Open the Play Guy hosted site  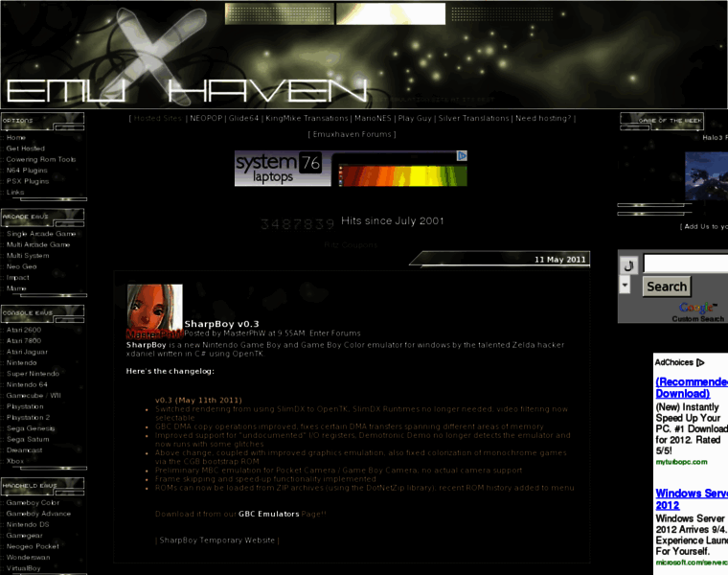pyautogui.click(x=415, y=119)
